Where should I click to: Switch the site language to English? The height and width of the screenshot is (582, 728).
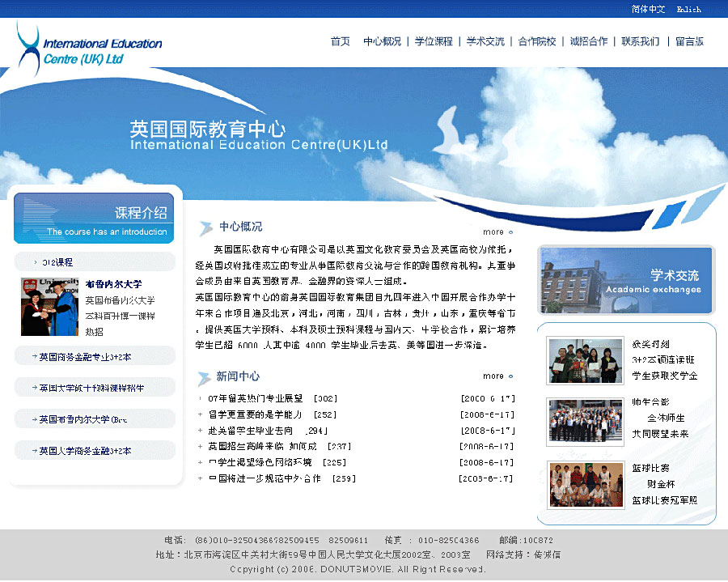pyautogui.click(x=689, y=9)
